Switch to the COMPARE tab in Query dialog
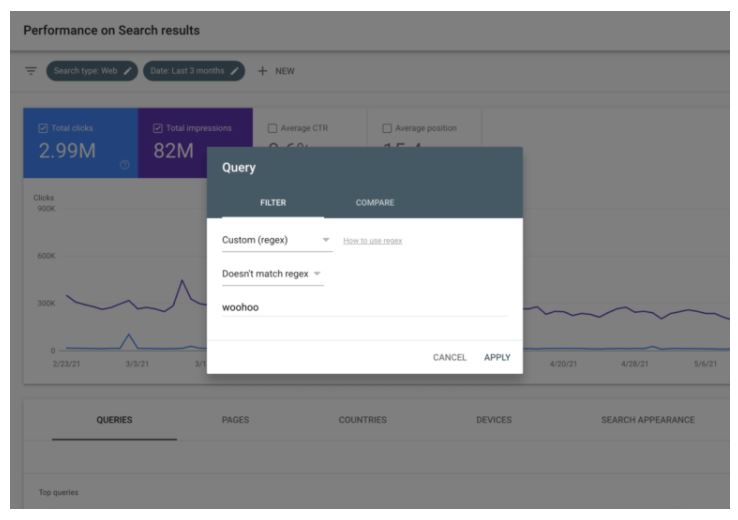This screenshot has width=738, height=520. coord(374,202)
